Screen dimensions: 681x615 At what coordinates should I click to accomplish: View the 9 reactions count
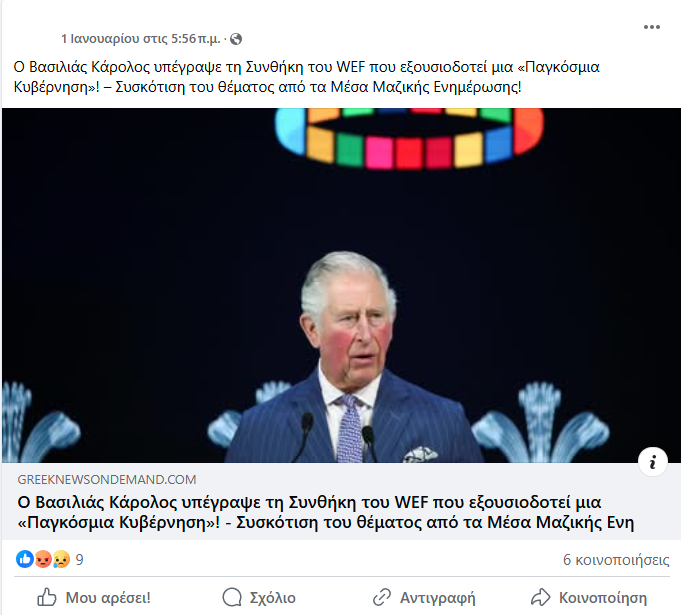[79, 559]
